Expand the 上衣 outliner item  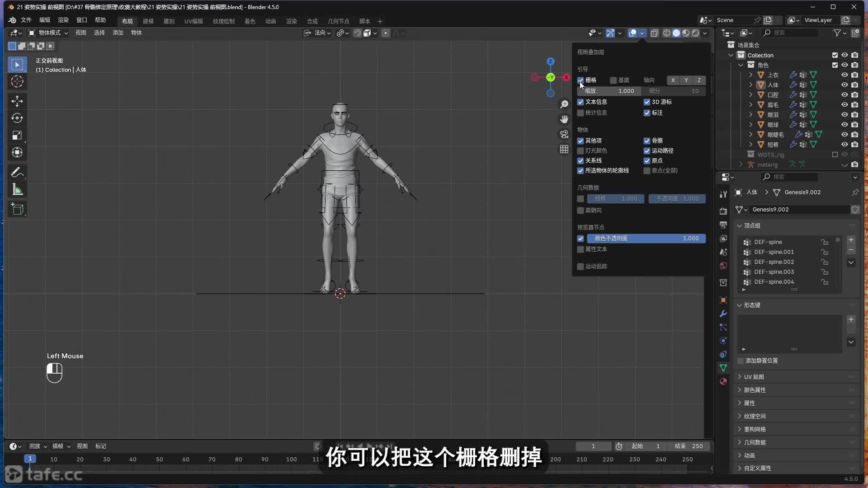[x=751, y=75]
